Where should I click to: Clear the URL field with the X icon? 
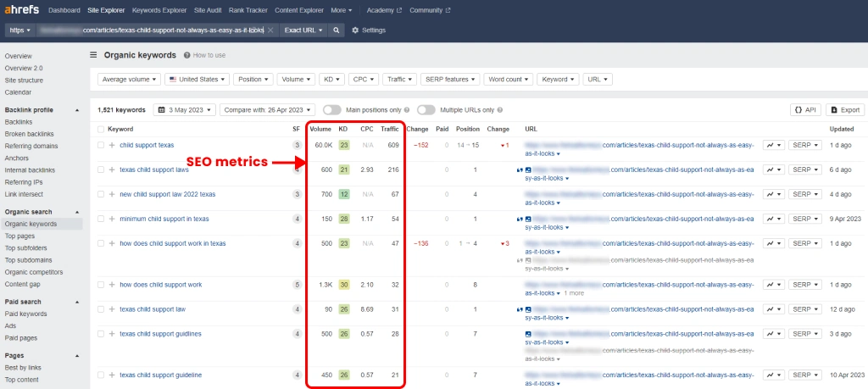coord(270,31)
